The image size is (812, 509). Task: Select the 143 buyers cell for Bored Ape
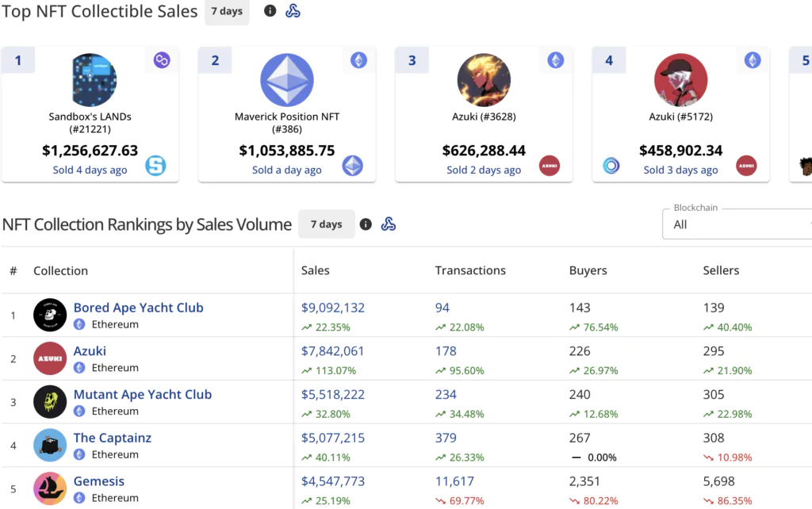click(x=580, y=308)
